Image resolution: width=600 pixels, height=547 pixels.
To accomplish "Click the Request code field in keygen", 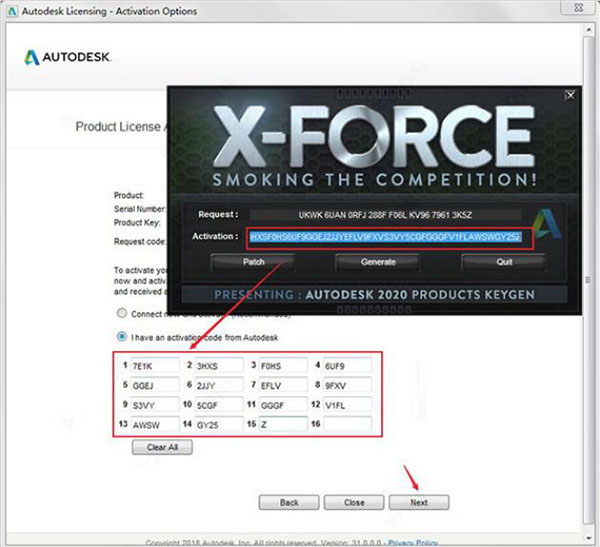I will click(x=385, y=215).
